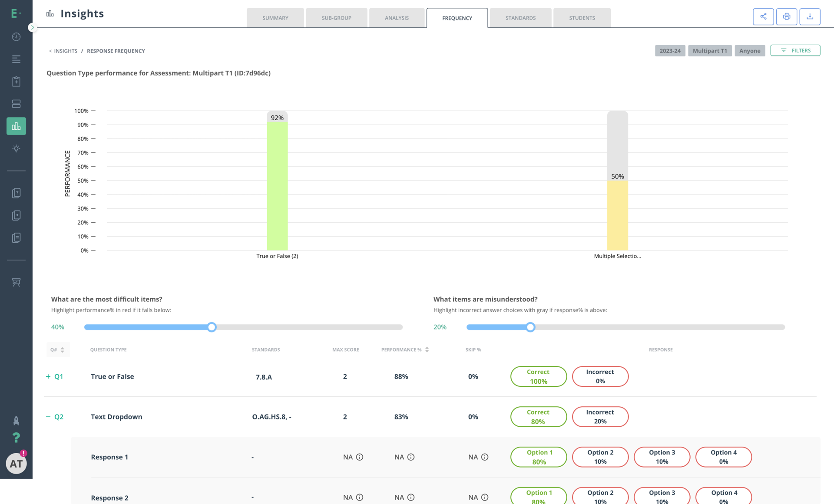
Task: Expand the left sidebar with the arrow
Action: pyautogui.click(x=32, y=27)
